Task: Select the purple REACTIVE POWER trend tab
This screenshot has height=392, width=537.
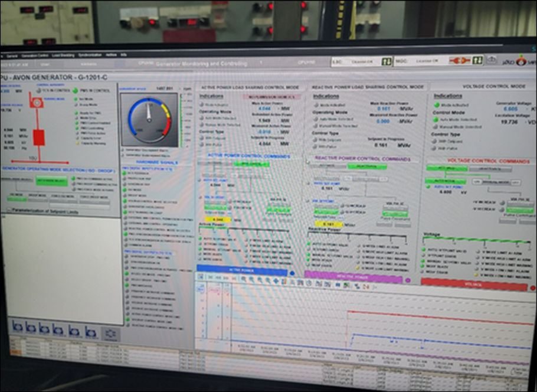Action: 353,277
